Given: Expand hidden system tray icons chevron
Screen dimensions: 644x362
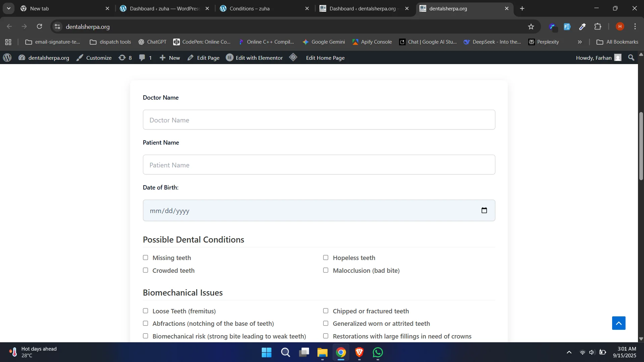Looking at the screenshot, I should [x=569, y=352].
